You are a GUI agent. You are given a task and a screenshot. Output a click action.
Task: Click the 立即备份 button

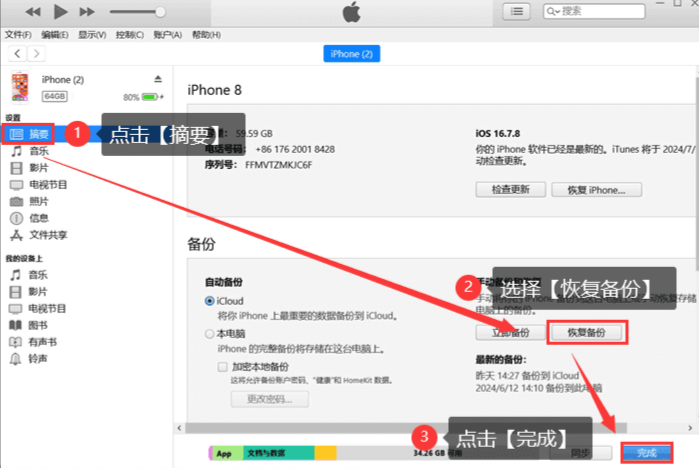[510, 333]
